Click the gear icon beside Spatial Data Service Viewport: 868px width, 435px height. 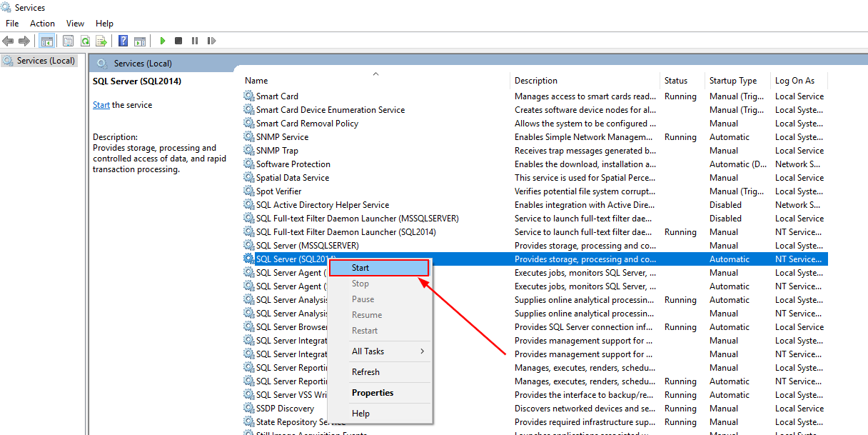[249, 178]
